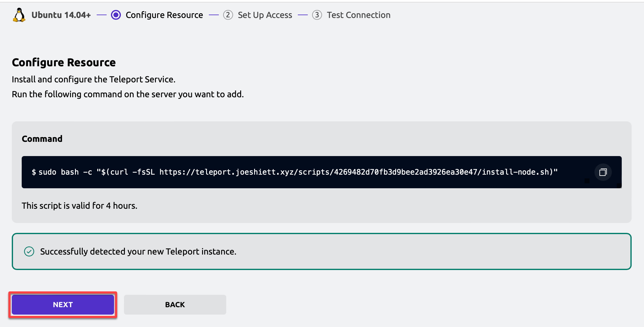Click 'This script is valid for 4 hours.'
644x327 pixels.
pos(80,206)
